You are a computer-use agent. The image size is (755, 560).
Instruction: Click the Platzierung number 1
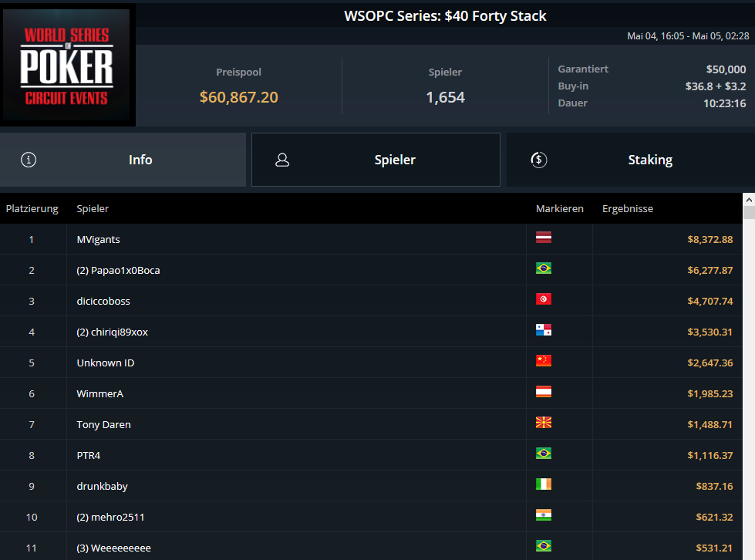pyautogui.click(x=32, y=239)
